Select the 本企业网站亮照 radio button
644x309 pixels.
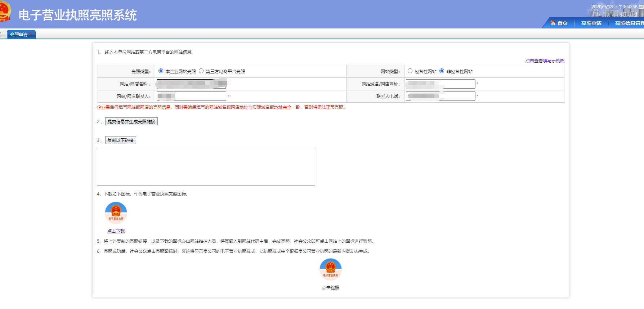[x=161, y=71]
